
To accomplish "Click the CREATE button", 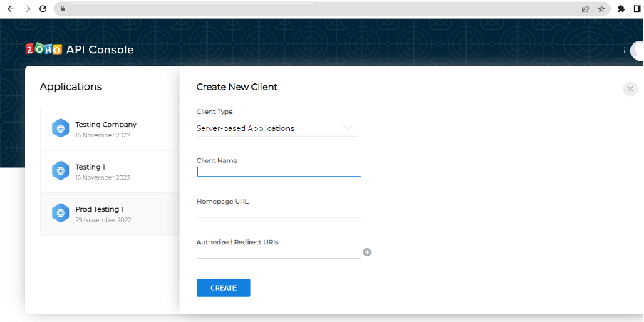I will tap(224, 288).
